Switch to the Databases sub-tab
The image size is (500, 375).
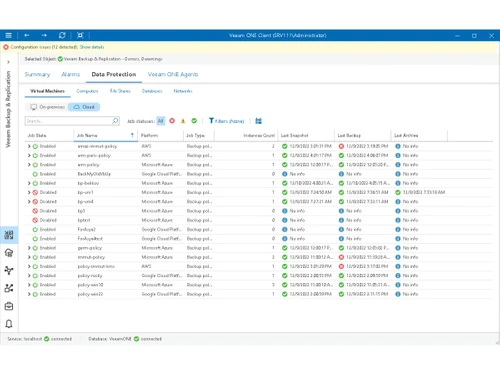tap(152, 91)
